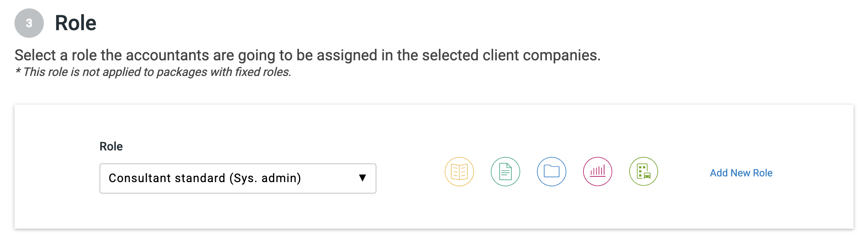Click the number 3 inside the step circle
Viewport: 868px width, 239px height.
29,23
